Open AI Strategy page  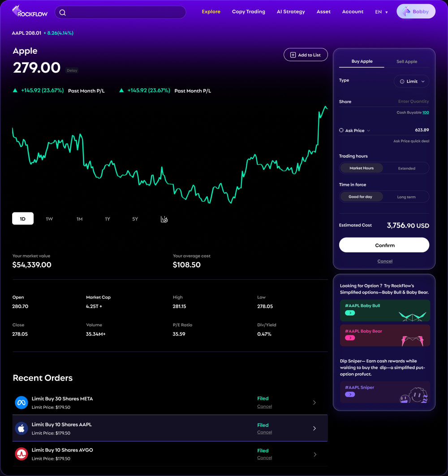point(290,12)
